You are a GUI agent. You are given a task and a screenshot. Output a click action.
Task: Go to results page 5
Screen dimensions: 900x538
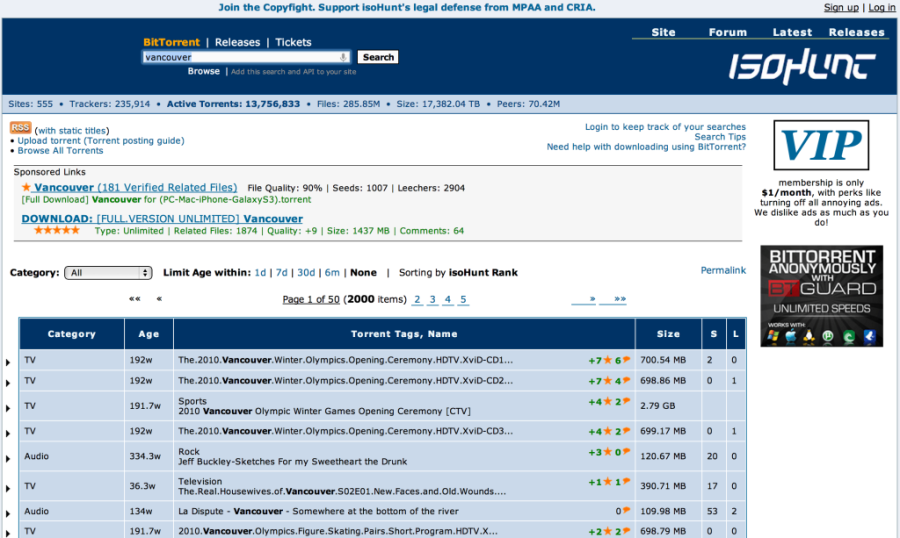(463, 299)
